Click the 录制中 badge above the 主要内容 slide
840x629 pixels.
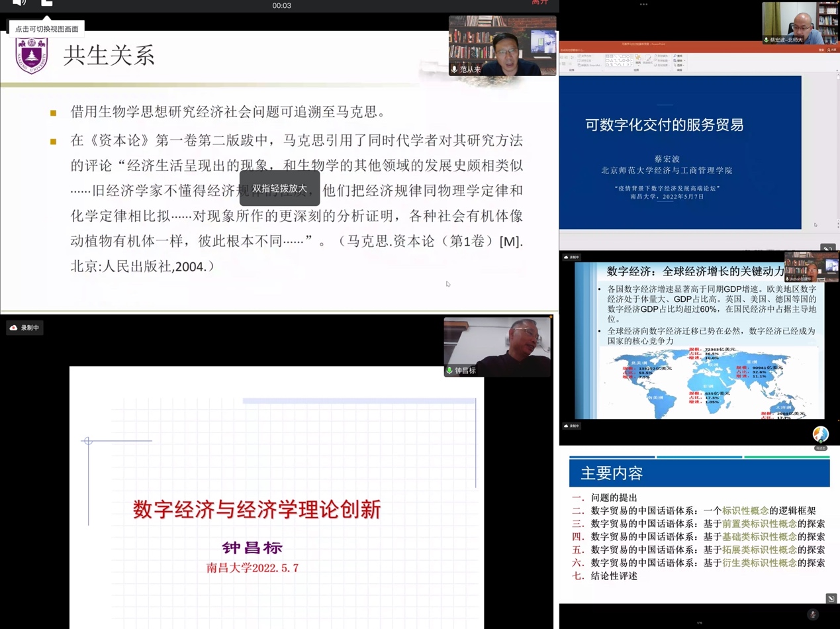pos(571,426)
